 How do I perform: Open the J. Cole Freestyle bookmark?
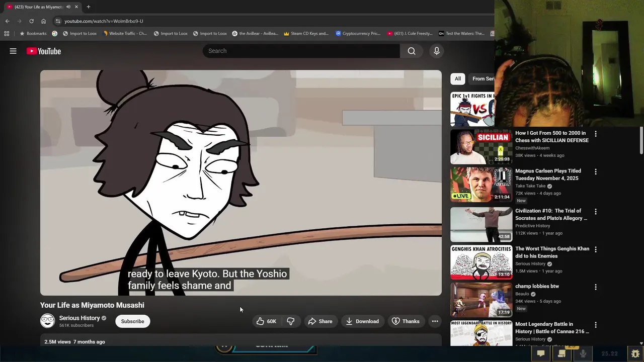coord(410,34)
